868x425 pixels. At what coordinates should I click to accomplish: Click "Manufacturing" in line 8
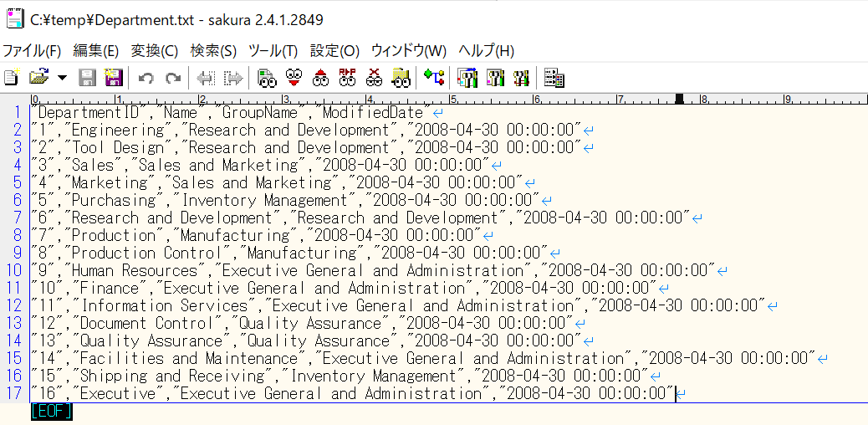pyautogui.click(x=234, y=235)
